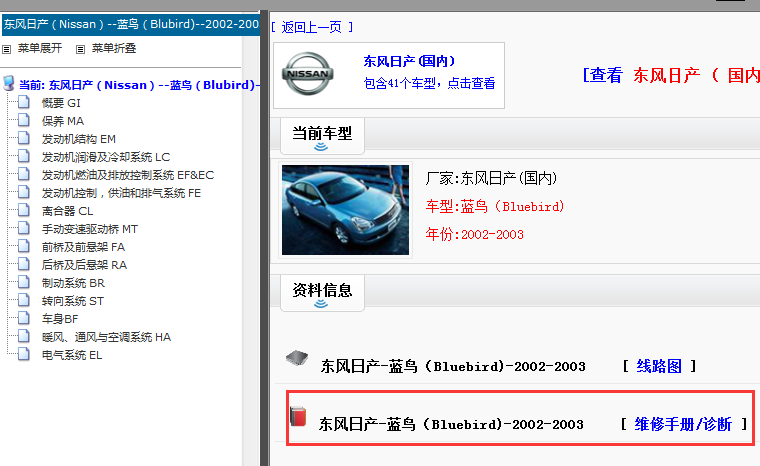Click the page icon next to 暖风、通风与空调系统 HA
The image size is (760, 466).
click(24, 336)
